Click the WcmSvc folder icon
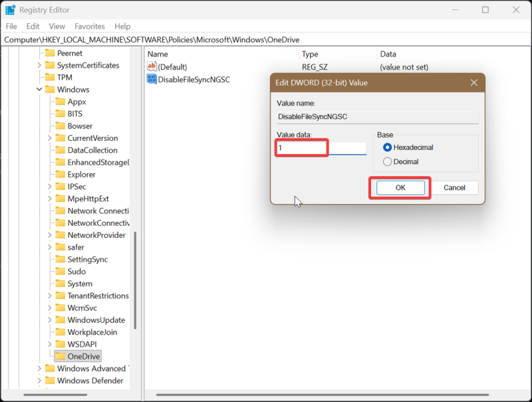 click(60, 308)
